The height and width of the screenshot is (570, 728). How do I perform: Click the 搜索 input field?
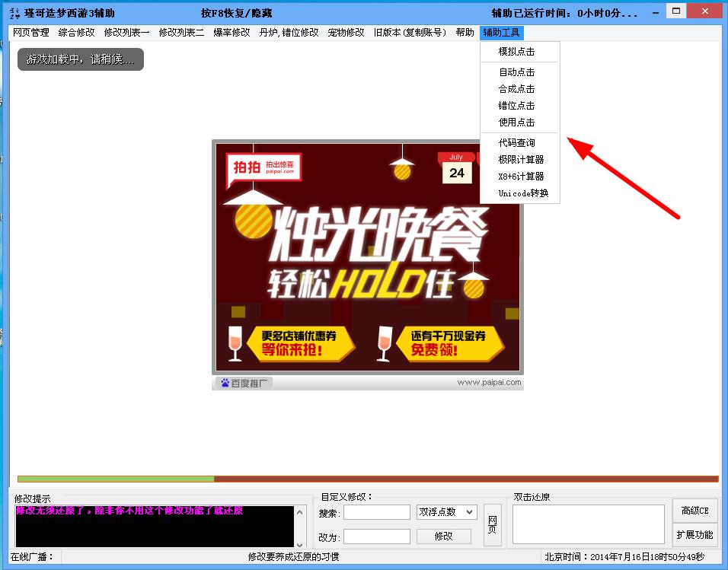coord(376,512)
